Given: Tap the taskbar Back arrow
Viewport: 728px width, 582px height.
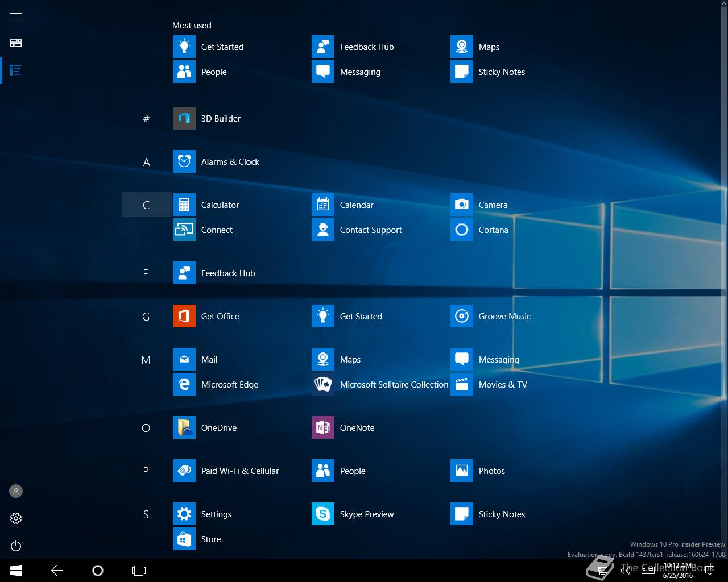Looking at the screenshot, I should [57, 571].
